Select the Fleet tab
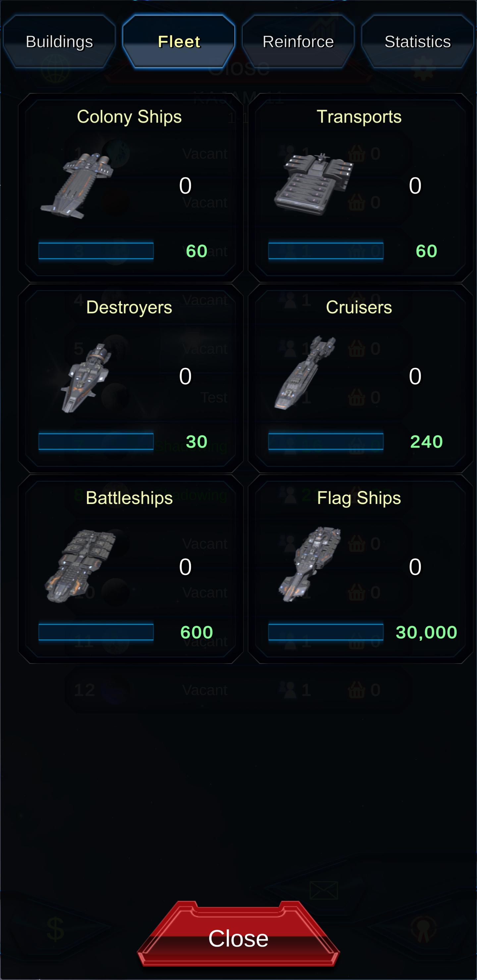This screenshot has height=980, width=477. click(x=179, y=41)
